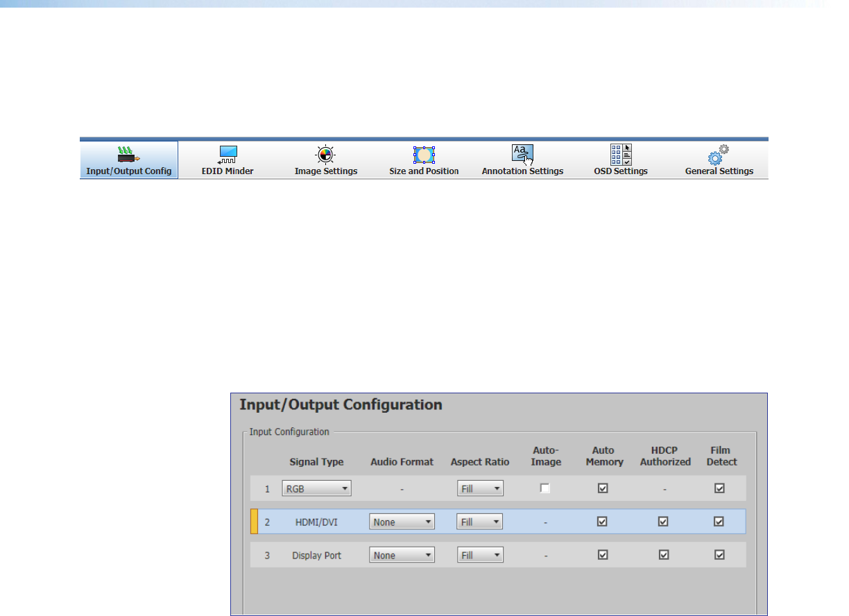Open Signal Type dropdown for input 1
The image size is (849, 616).
coord(317,488)
